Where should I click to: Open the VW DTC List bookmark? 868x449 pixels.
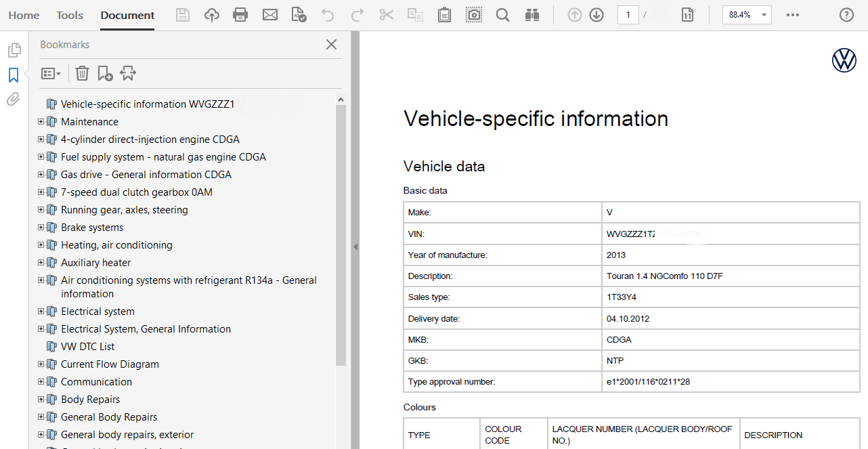pos(87,347)
